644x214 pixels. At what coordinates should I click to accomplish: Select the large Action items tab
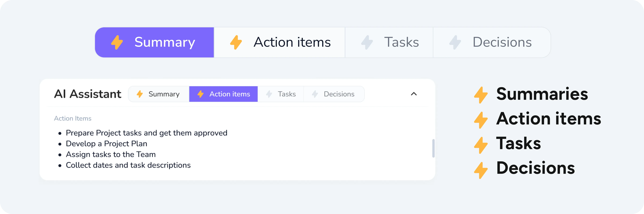[279, 42]
